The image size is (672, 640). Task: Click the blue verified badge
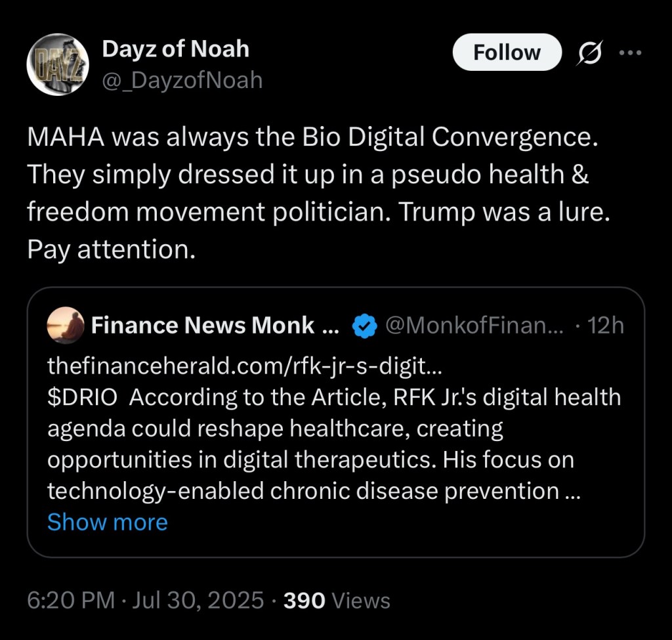click(363, 326)
